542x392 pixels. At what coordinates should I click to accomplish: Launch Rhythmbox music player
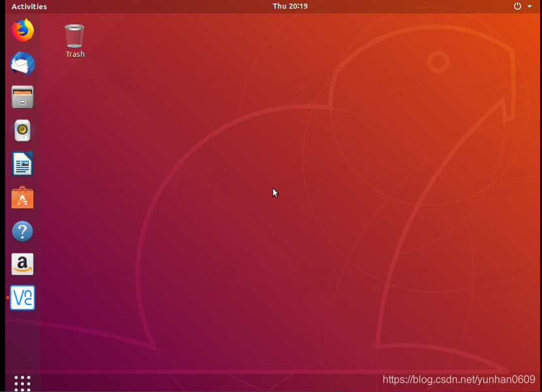(x=22, y=131)
